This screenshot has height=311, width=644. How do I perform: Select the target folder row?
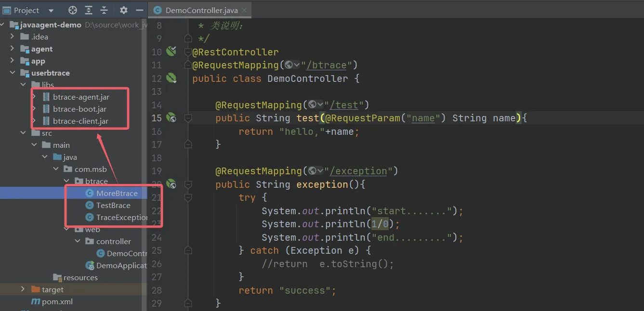74,289
